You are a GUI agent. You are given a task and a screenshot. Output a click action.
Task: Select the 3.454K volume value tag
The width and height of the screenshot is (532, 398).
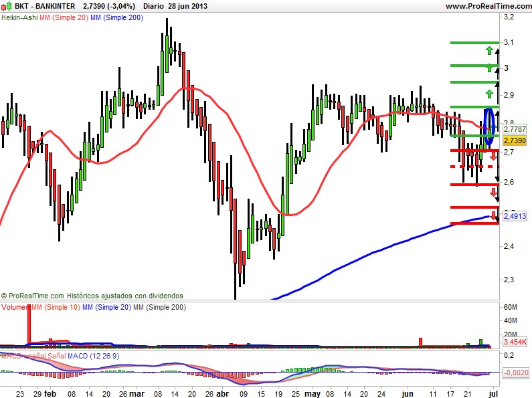pos(515,342)
